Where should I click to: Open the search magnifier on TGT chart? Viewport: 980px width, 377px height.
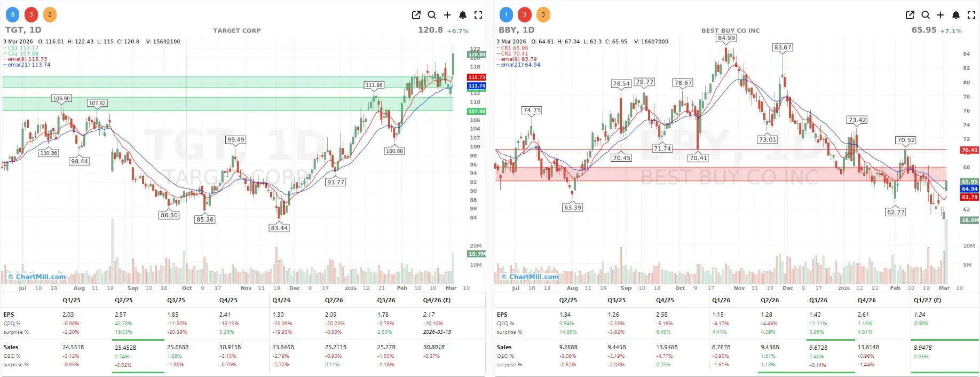[x=432, y=15]
